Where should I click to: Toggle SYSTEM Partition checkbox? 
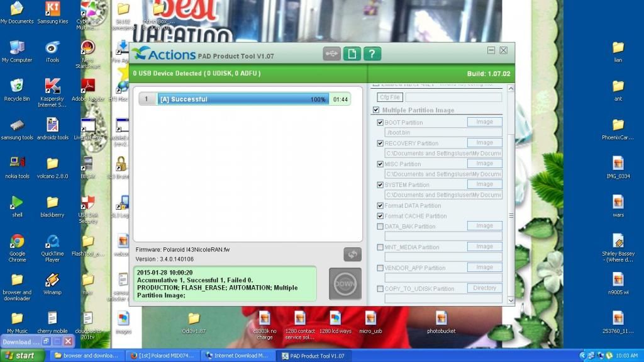380,184
